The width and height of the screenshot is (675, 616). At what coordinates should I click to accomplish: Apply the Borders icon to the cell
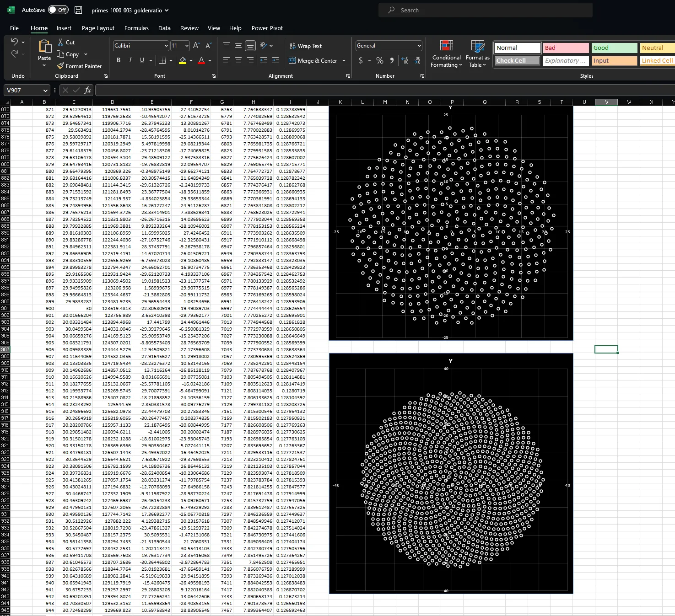click(x=162, y=60)
